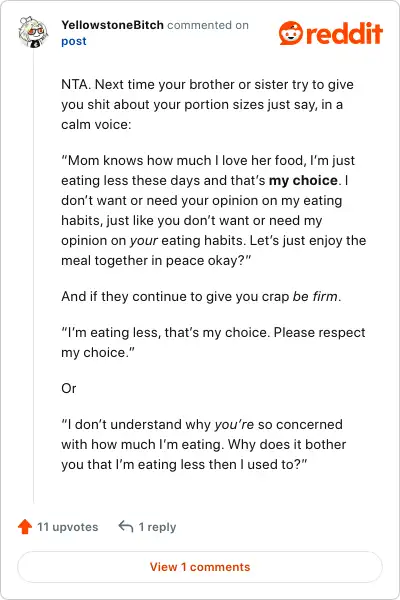Screen dimensions: 400x600
Task: Click the paragraph starting with "NTA. Next time"
Action: (207, 104)
